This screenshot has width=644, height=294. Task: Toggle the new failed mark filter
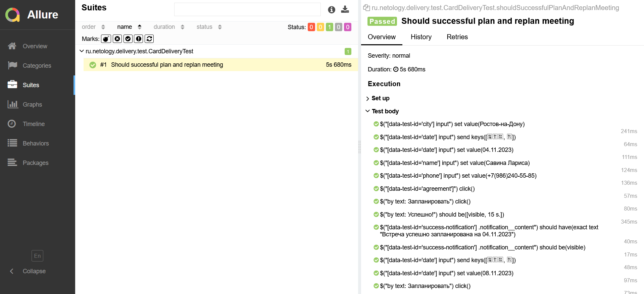117,39
